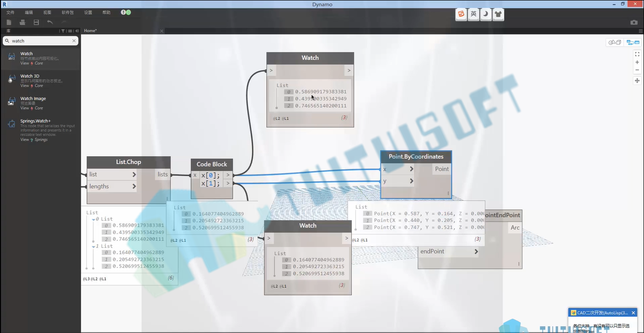The image size is (644, 333).
Task: Open the 设置 menu
Action: coord(88,13)
